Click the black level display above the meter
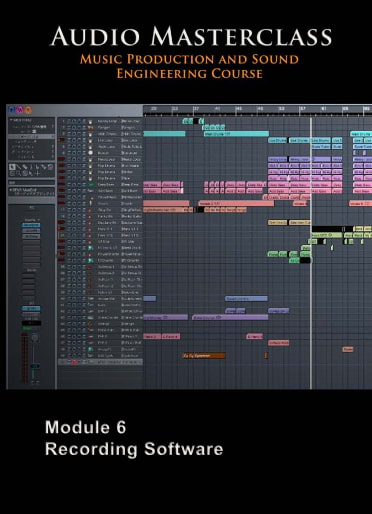This screenshot has width=372, height=514. pos(31,323)
